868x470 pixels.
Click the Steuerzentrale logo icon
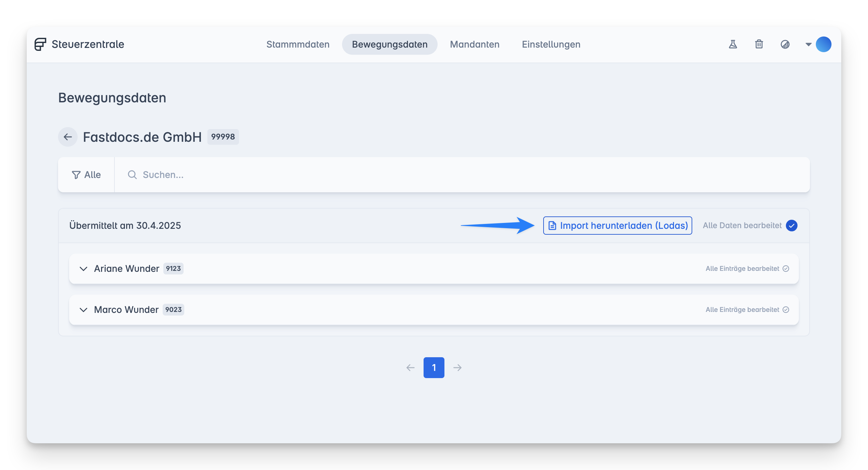tap(40, 44)
